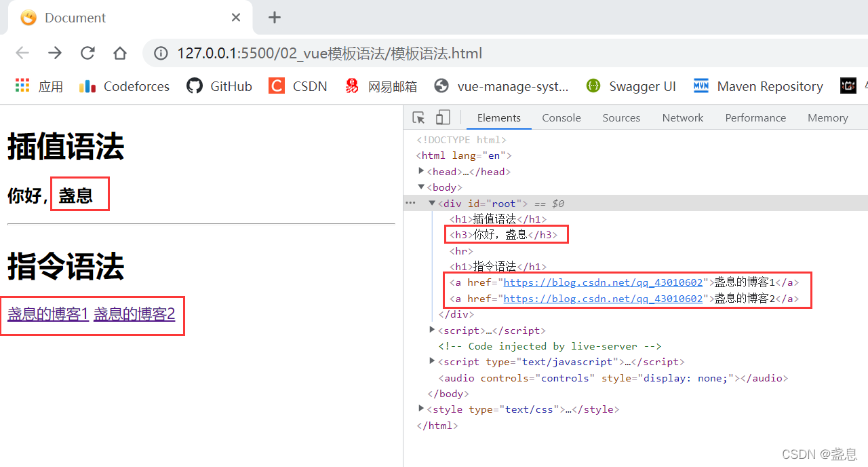Screen dimensions: 868x467
Task: Select the closing </div> line in DevTools
Action: pos(456,314)
